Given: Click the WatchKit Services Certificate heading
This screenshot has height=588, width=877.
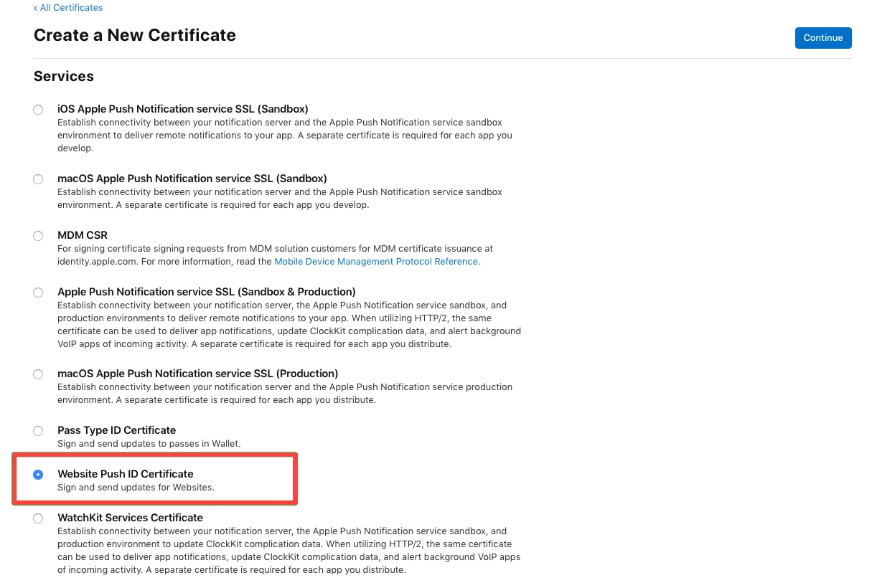Looking at the screenshot, I should pos(130,518).
